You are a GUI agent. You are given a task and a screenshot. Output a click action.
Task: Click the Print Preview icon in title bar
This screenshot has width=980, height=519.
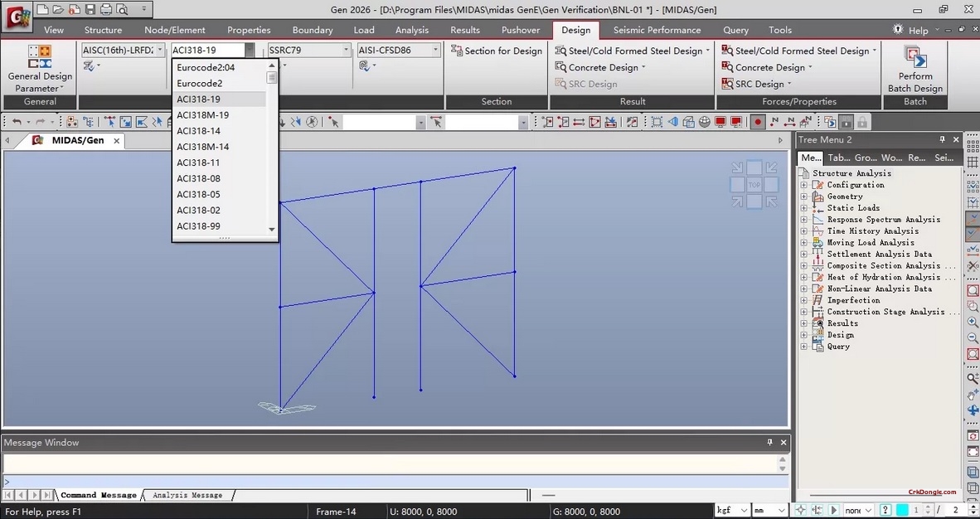point(122,9)
